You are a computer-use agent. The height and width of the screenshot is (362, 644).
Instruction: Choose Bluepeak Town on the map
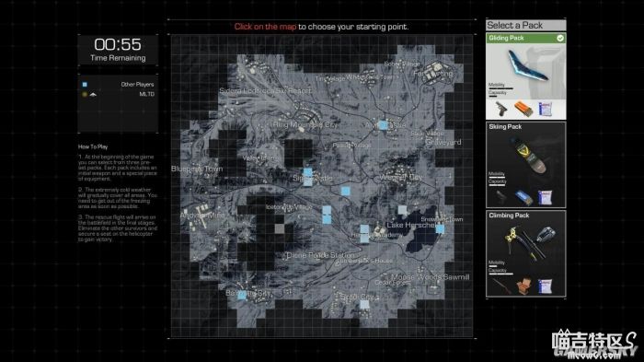click(197, 169)
